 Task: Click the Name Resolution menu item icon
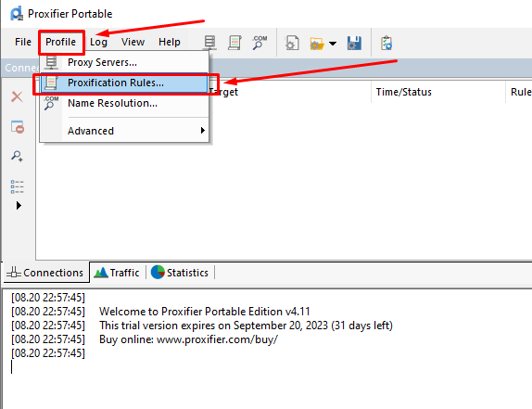(51, 103)
